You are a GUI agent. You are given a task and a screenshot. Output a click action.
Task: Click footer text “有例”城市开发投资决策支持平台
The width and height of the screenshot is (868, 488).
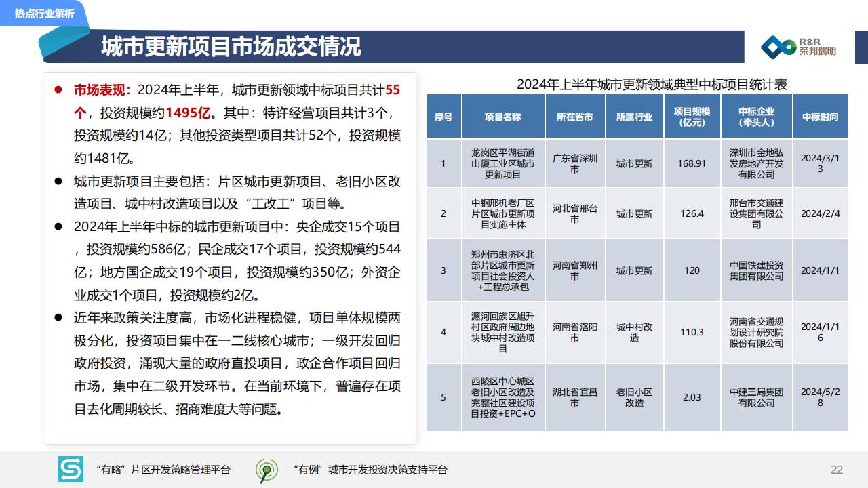(x=370, y=470)
